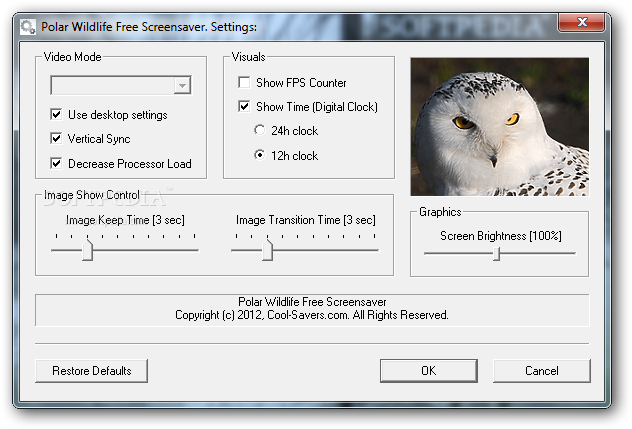Screen dimensions: 632x429
Task: Enable the Show FPS Counter checkbox
Action: (244, 82)
